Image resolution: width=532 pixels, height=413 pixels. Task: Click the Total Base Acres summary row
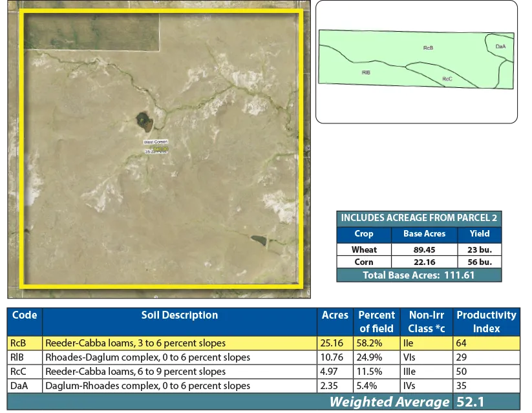point(419,275)
